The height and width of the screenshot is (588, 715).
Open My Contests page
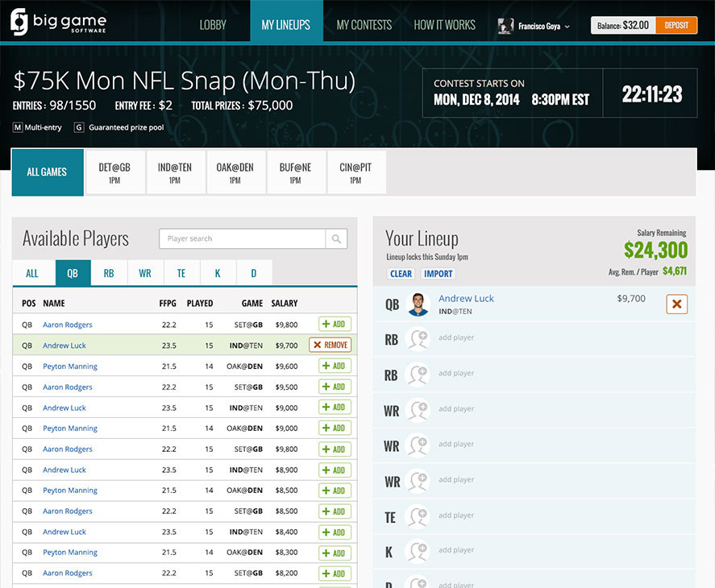pos(364,25)
